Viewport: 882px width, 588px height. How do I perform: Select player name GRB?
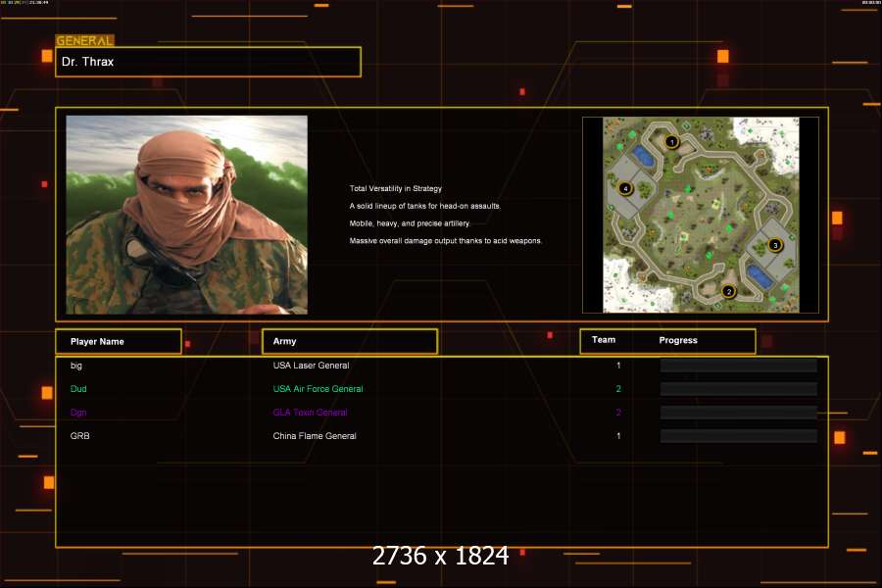coord(80,436)
